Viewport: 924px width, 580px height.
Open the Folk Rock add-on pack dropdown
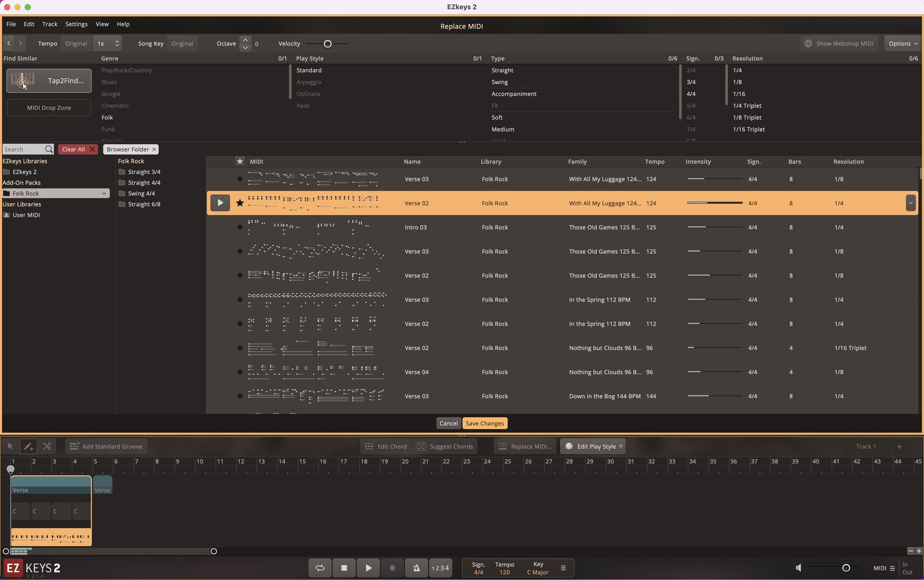(103, 193)
